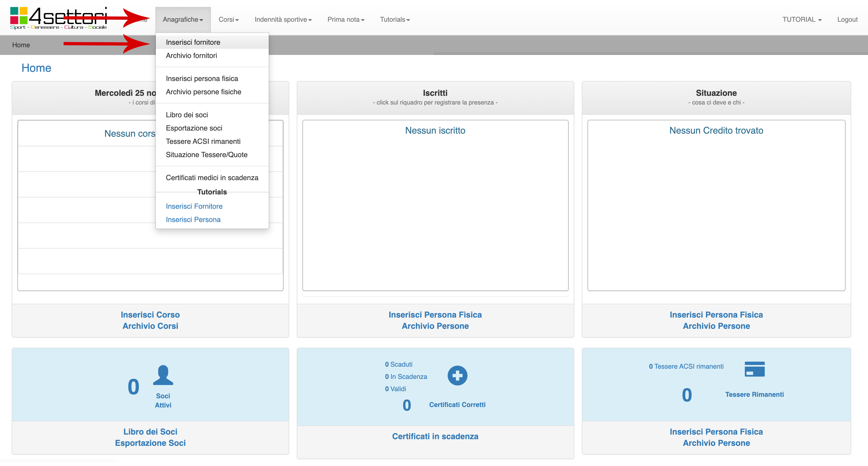Expand the Prima nota menu
The height and width of the screenshot is (466, 868).
coord(346,19)
